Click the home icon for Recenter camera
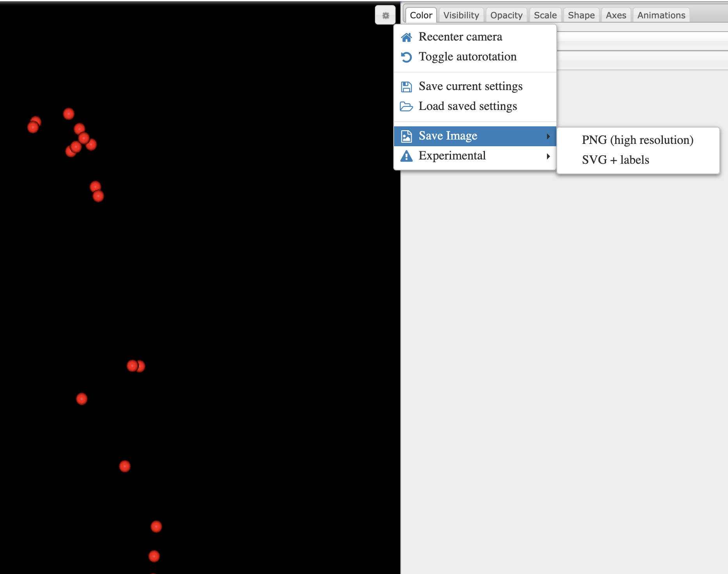This screenshot has height=574, width=728. pyautogui.click(x=407, y=37)
